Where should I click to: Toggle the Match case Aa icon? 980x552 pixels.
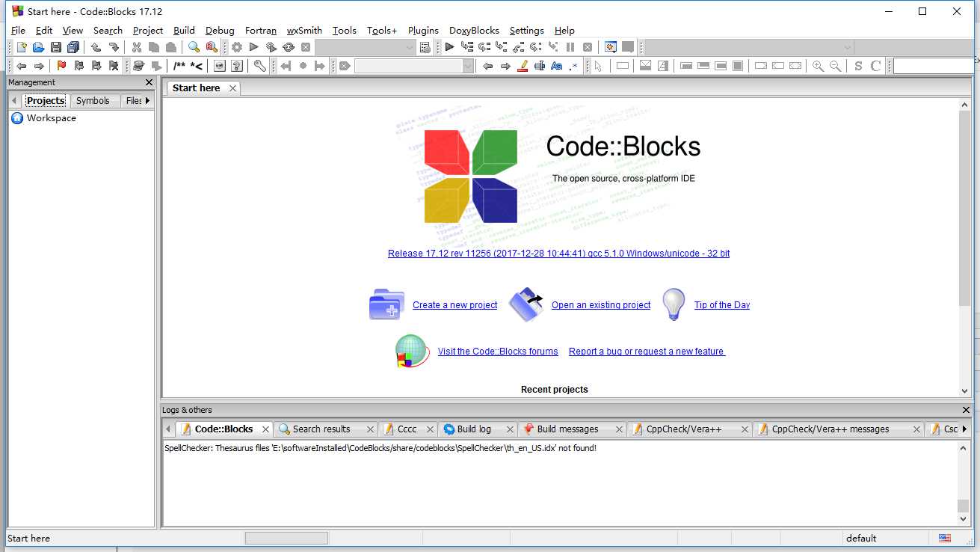pos(556,66)
